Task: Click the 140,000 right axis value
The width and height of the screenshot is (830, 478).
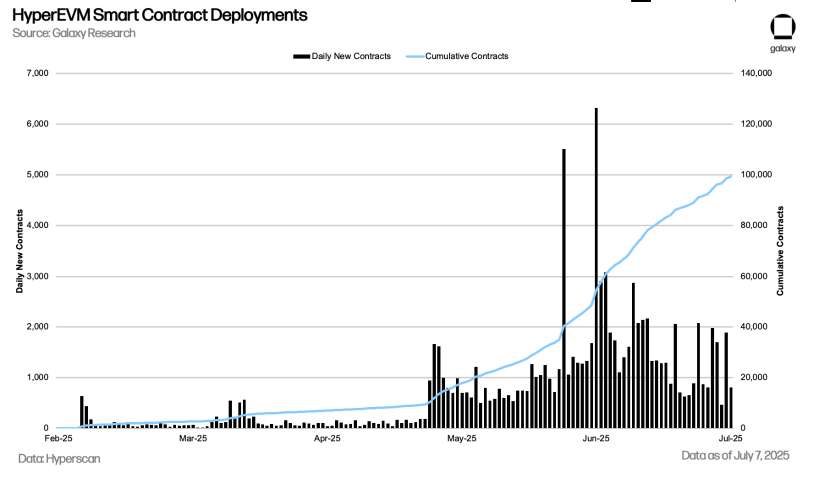Action: coord(756,73)
